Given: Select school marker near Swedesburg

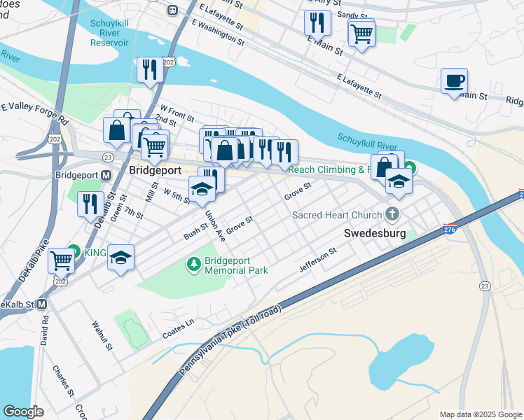Looking at the screenshot, I should tap(399, 182).
